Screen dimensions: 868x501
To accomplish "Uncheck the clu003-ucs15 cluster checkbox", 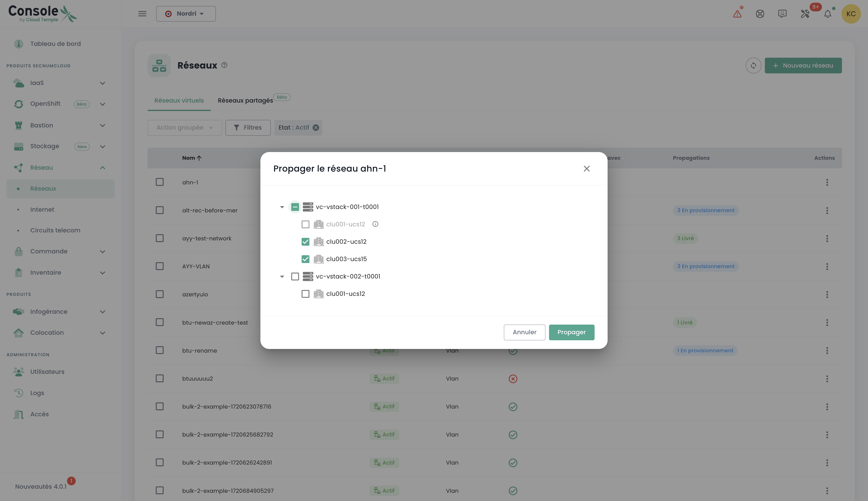I will (305, 259).
